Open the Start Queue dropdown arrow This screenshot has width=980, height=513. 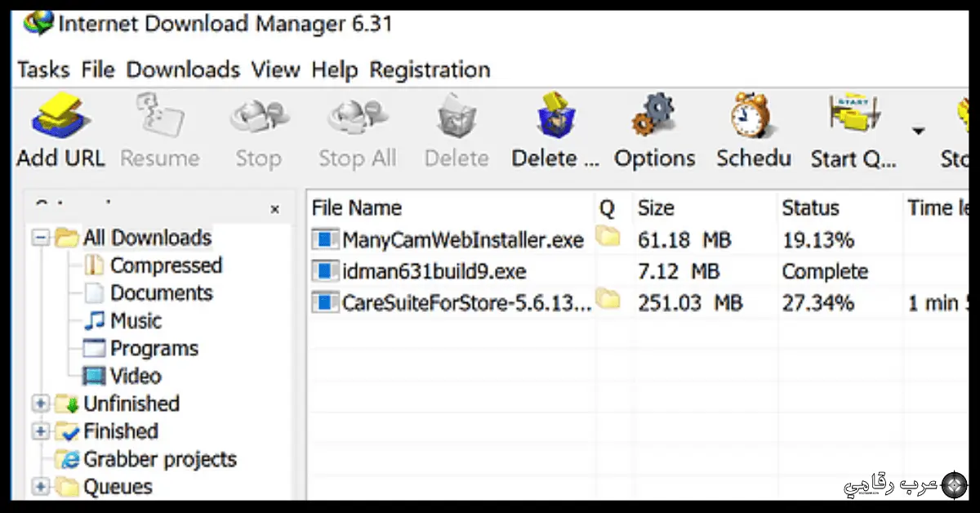click(919, 131)
